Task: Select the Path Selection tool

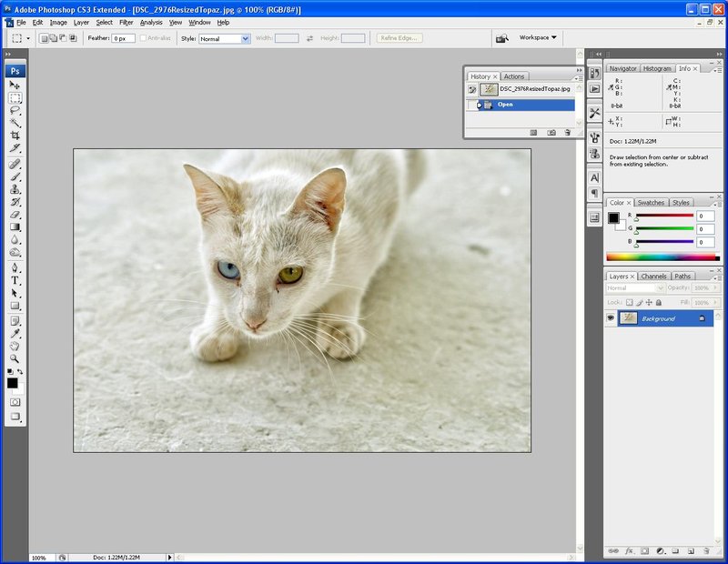Action: click(x=15, y=293)
